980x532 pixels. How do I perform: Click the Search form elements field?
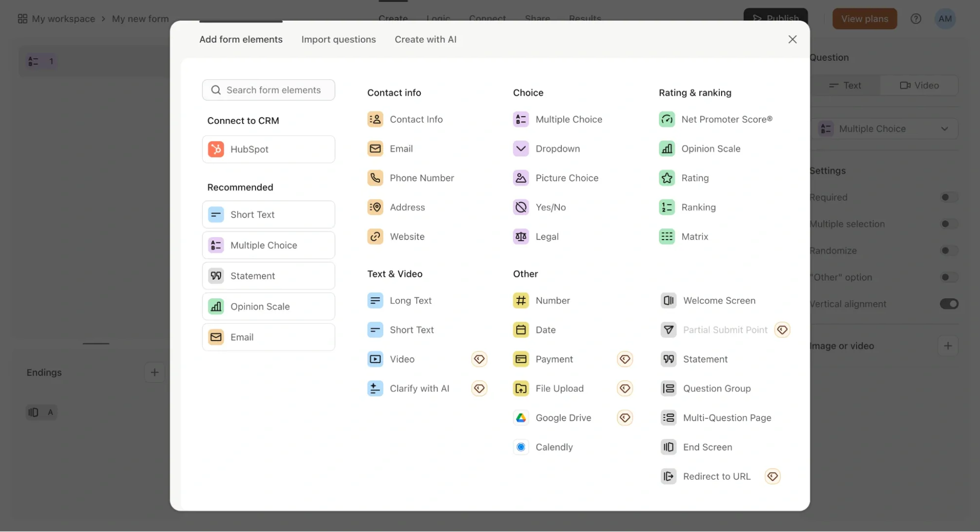[273, 90]
